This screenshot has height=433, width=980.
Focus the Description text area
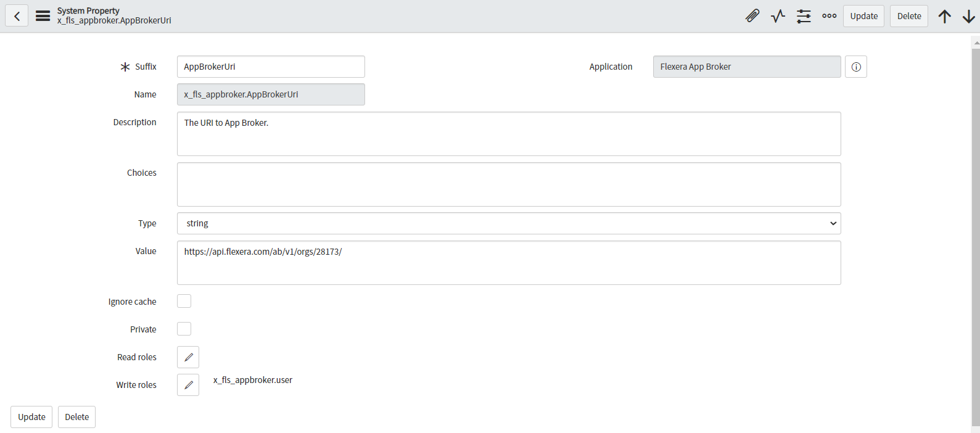509,134
